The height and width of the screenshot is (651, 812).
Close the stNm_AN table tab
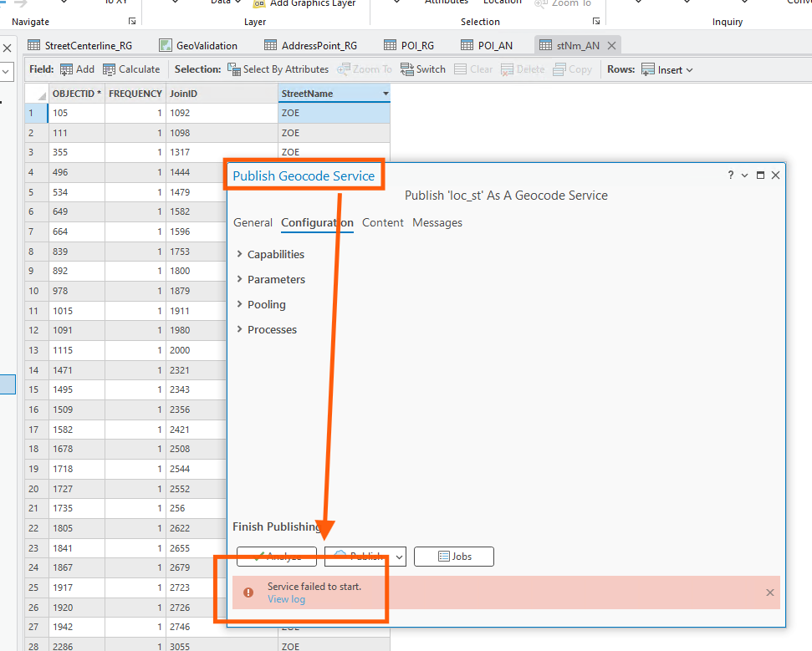pos(611,45)
